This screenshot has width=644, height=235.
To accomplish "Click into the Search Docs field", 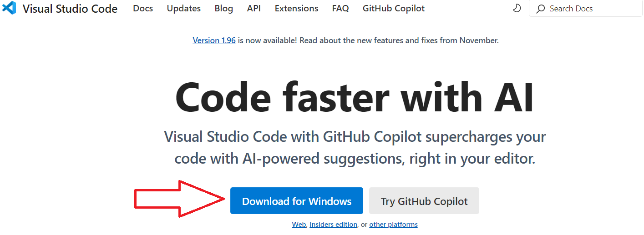I will 587,9.
